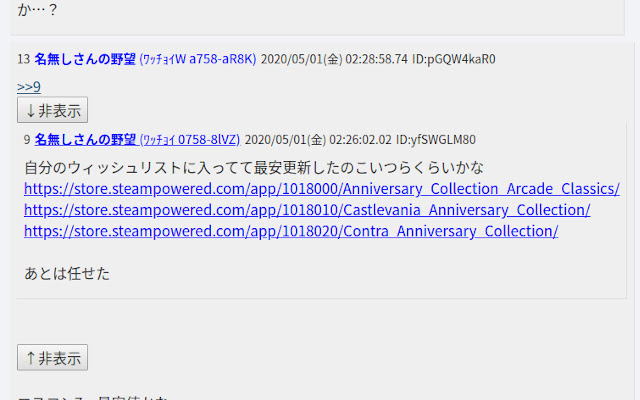Click the ID:yfSWGLM80 label
Image resolution: width=640 pixels, height=400 pixels.
tap(436, 140)
